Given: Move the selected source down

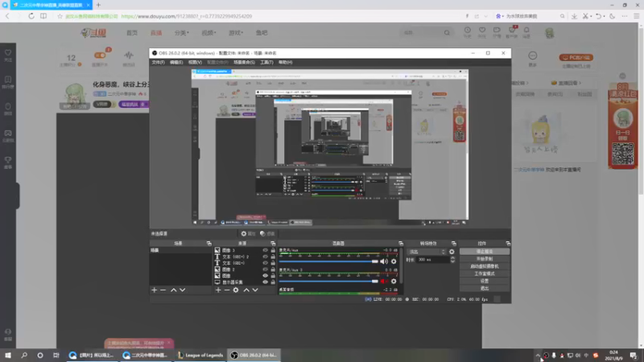Looking at the screenshot, I should coord(255,290).
